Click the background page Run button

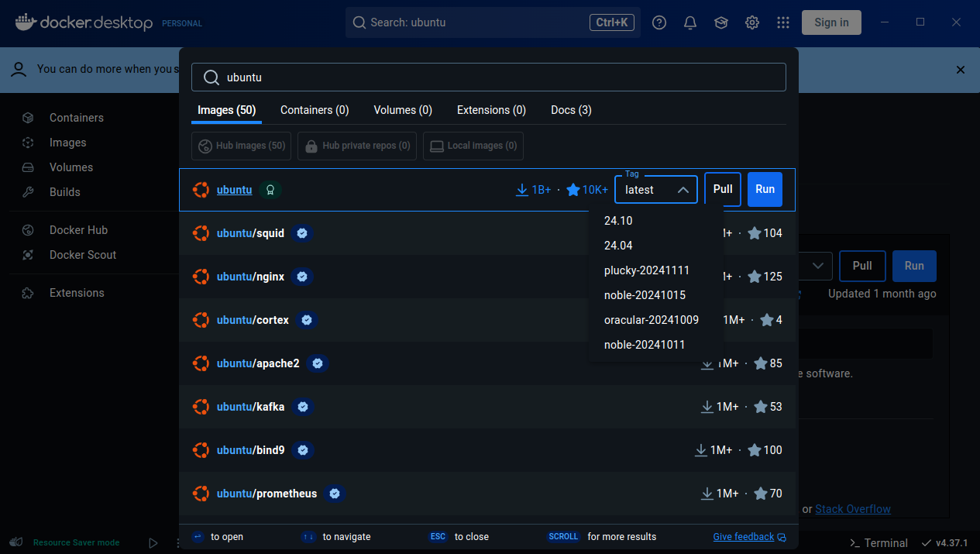(x=914, y=266)
